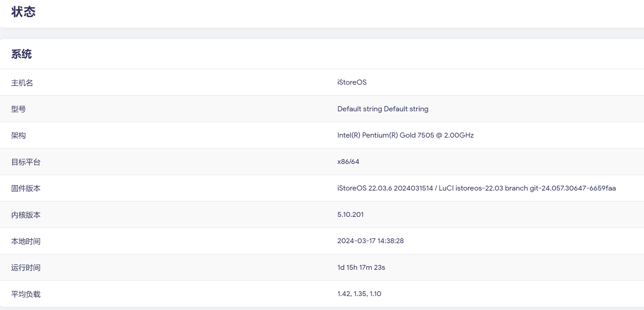Click the Default string model value
644x310 pixels.
[x=383, y=109]
